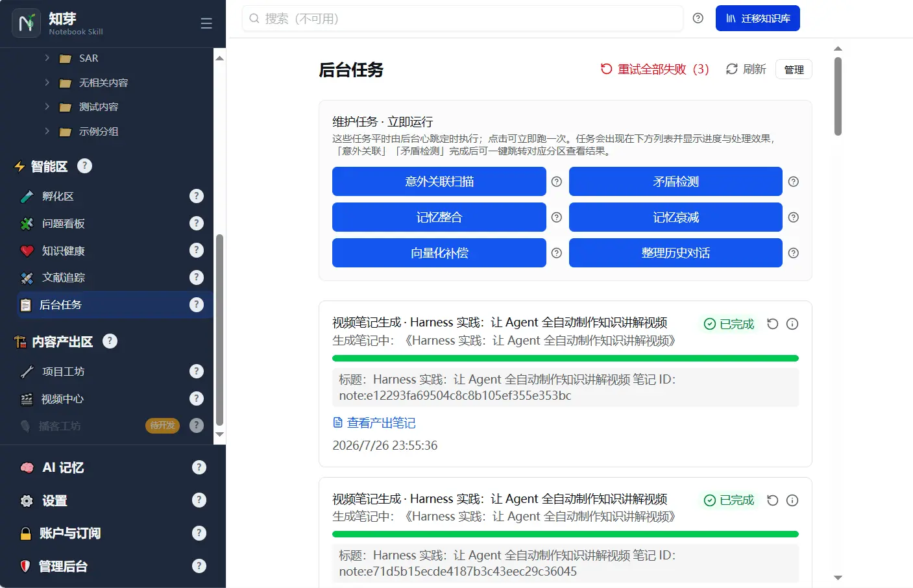Open 知识健康 in sidebar
The height and width of the screenshot is (588, 913).
(x=63, y=251)
